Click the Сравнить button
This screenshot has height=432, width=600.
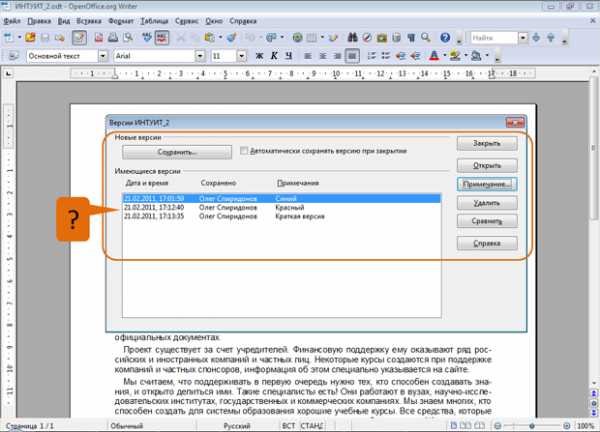click(x=487, y=221)
